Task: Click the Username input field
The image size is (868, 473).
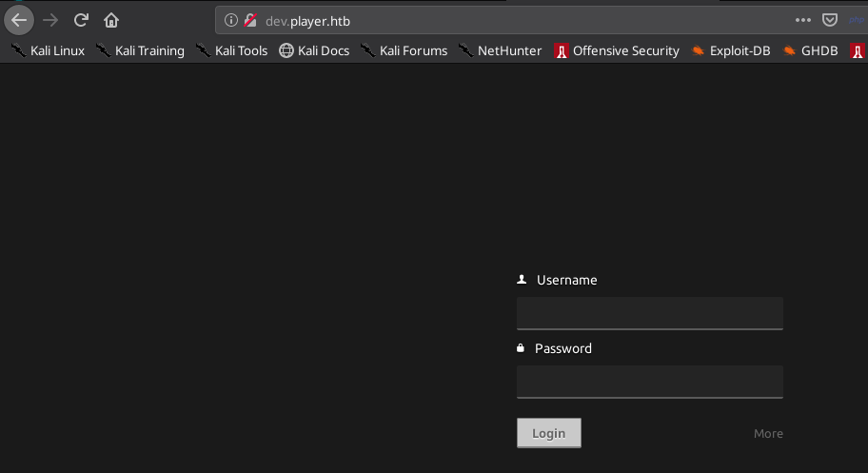Action: (x=650, y=313)
